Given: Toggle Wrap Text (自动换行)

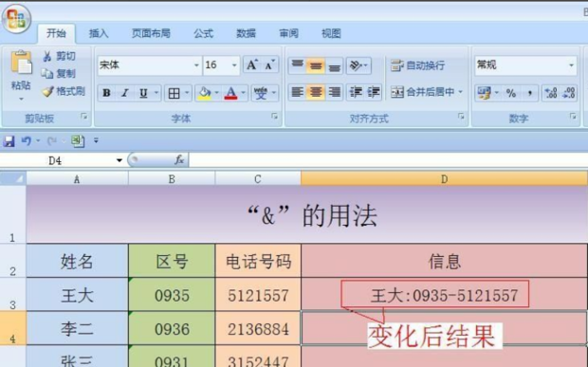Looking at the screenshot, I should [x=417, y=65].
